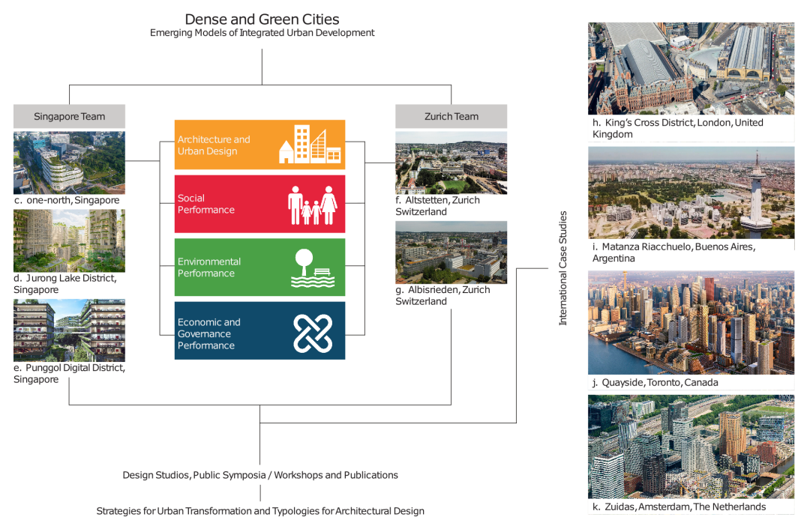This screenshot has height=532, width=810.
Task: Select the Singapore Team header box
Action: coord(69,116)
